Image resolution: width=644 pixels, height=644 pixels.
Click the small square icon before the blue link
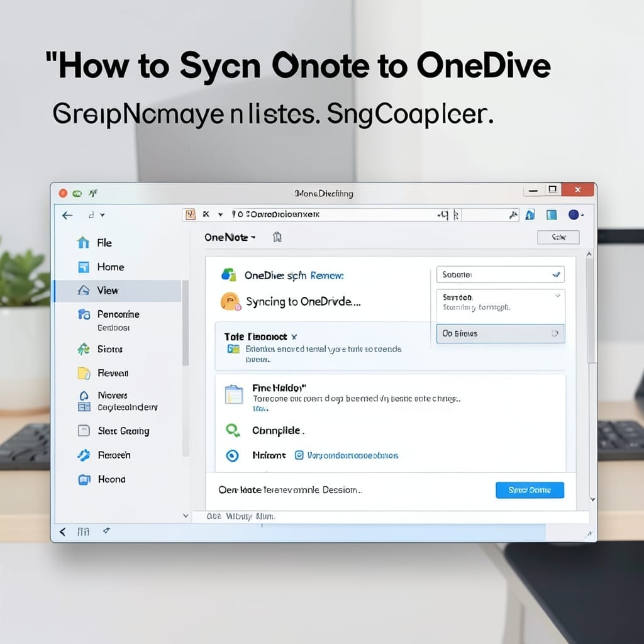click(299, 455)
